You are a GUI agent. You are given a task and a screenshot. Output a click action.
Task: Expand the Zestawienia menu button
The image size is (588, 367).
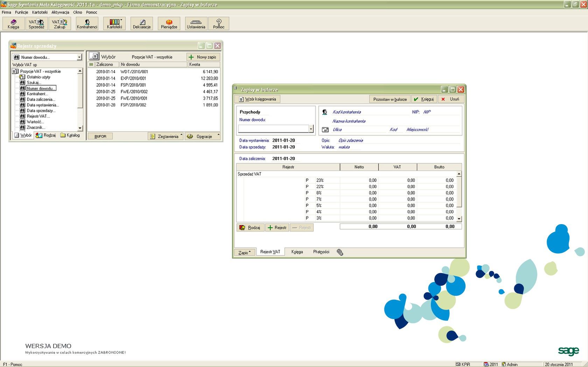click(x=166, y=136)
